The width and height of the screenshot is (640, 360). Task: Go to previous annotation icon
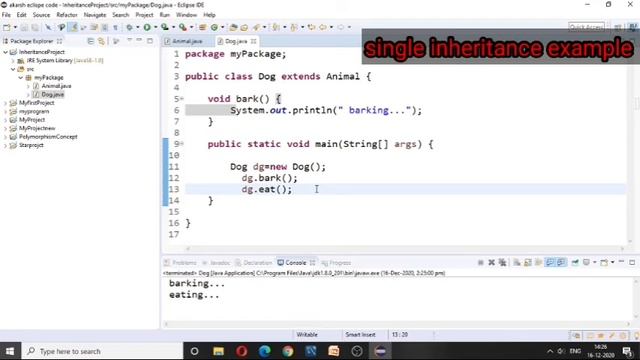pos(293,27)
